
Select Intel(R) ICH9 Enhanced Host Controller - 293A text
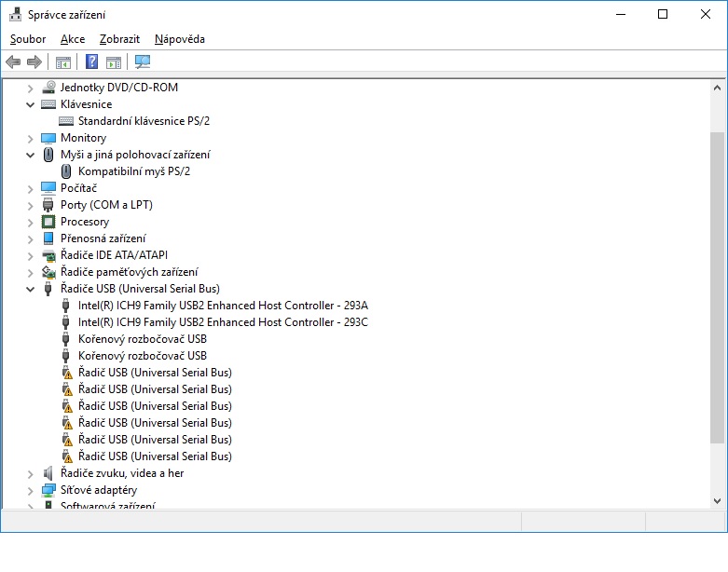223,306
